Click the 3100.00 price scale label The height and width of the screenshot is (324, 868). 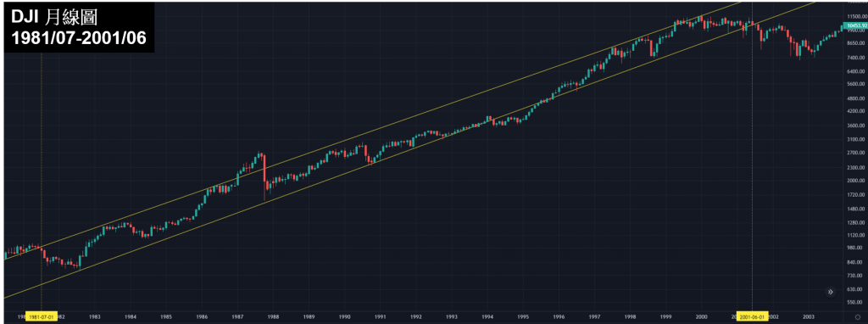click(x=856, y=139)
